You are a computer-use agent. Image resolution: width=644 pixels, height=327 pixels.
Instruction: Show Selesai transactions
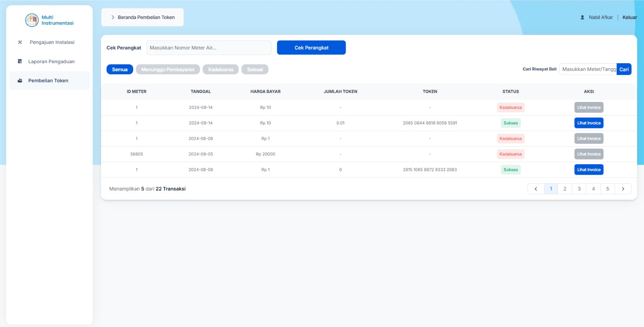click(x=255, y=70)
